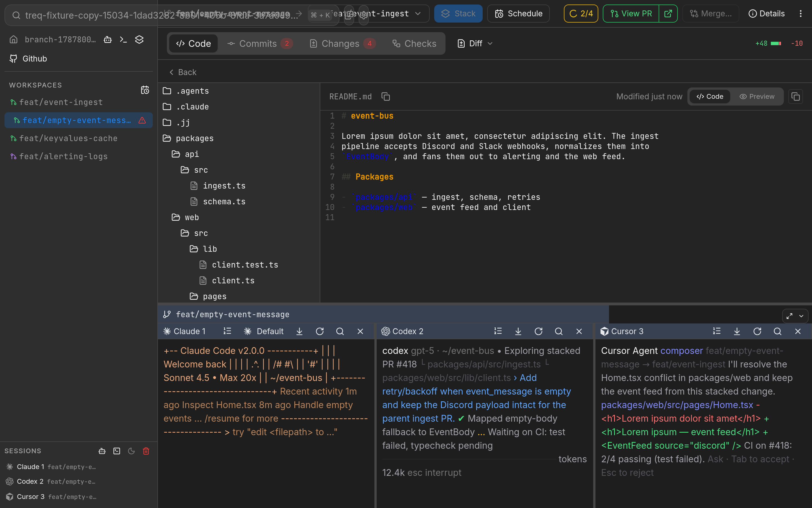Open PR in external link icon
This screenshot has height=508, width=812.
click(x=668, y=14)
